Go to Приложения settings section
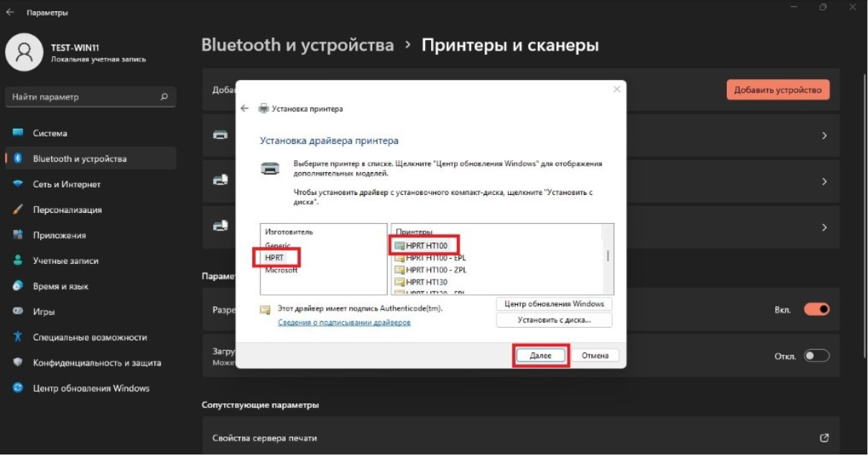Screen dimensions: 868x456 click(x=59, y=236)
